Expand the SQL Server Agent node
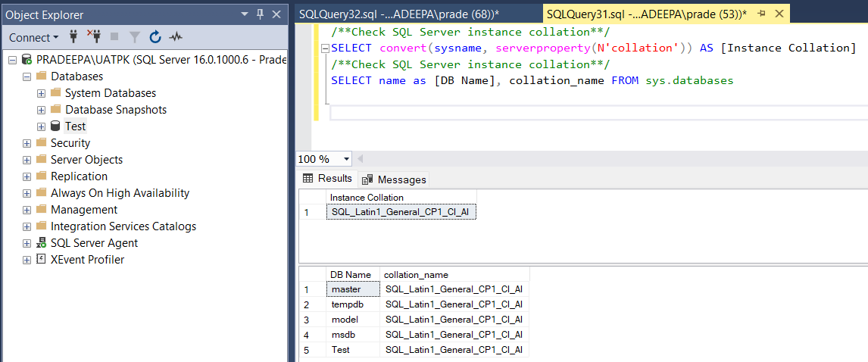Image resolution: width=868 pixels, height=362 pixels. (27, 243)
